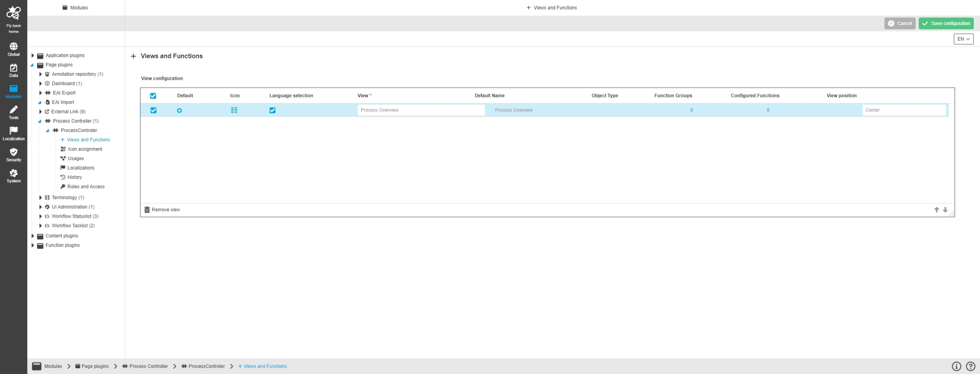Open the Data section icon
The width and height of the screenshot is (980, 374).
[x=14, y=68]
